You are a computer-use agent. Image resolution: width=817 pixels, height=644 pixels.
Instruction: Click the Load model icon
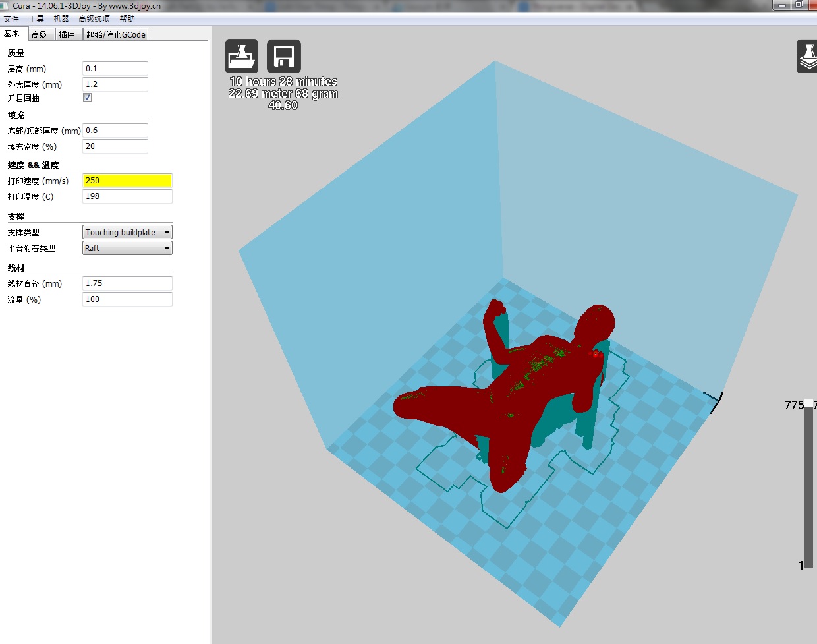pos(241,56)
